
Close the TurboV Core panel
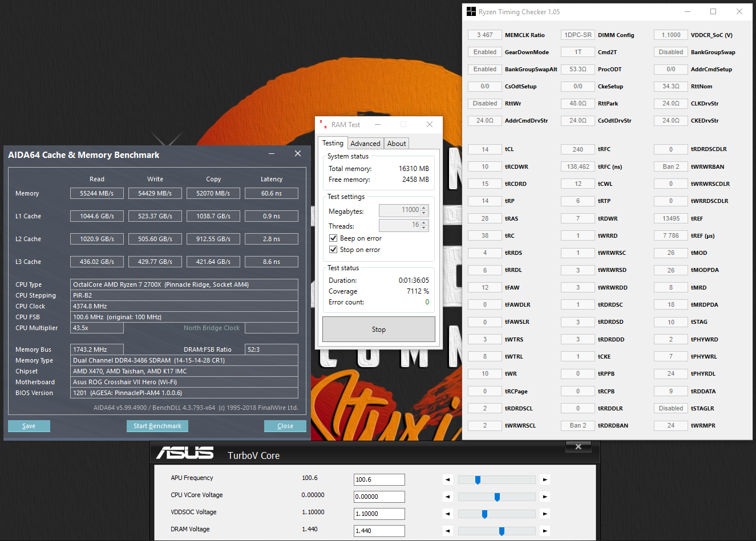click(x=579, y=447)
